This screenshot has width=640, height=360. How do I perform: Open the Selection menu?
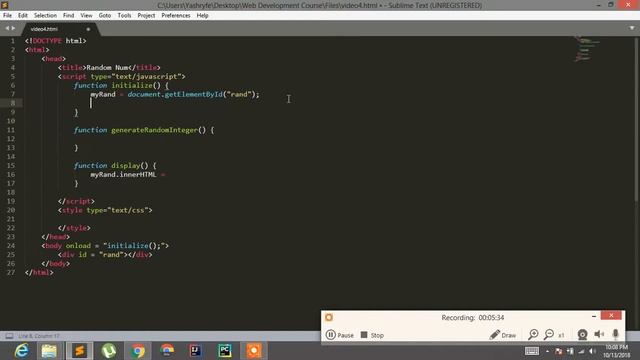pyautogui.click(x=45, y=16)
